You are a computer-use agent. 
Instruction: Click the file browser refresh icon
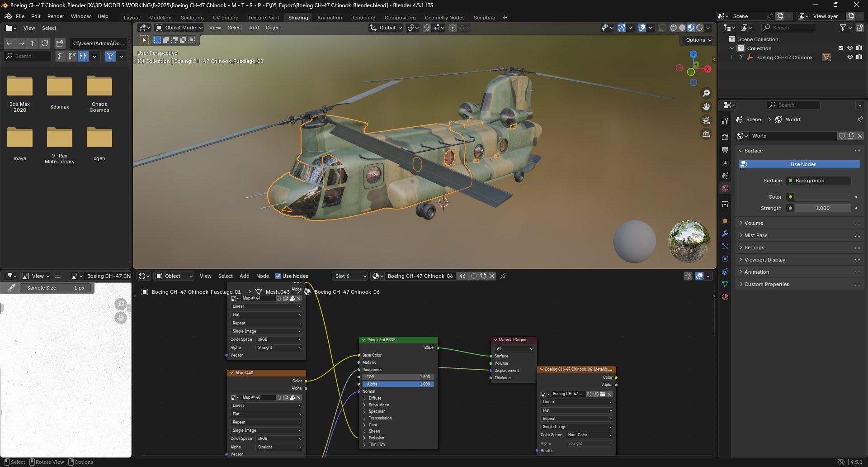(45, 43)
